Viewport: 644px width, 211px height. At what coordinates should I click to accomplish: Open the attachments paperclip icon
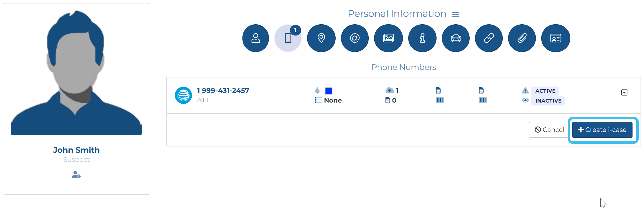[x=522, y=38]
